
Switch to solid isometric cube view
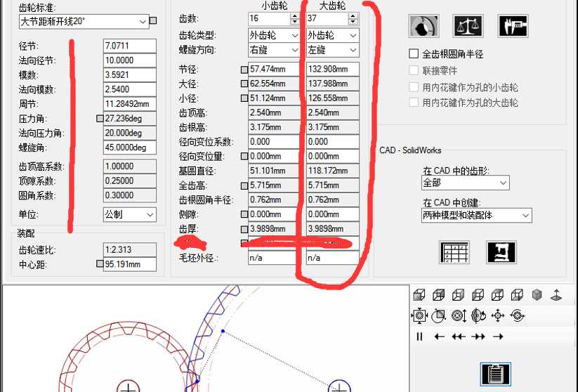coord(537,295)
